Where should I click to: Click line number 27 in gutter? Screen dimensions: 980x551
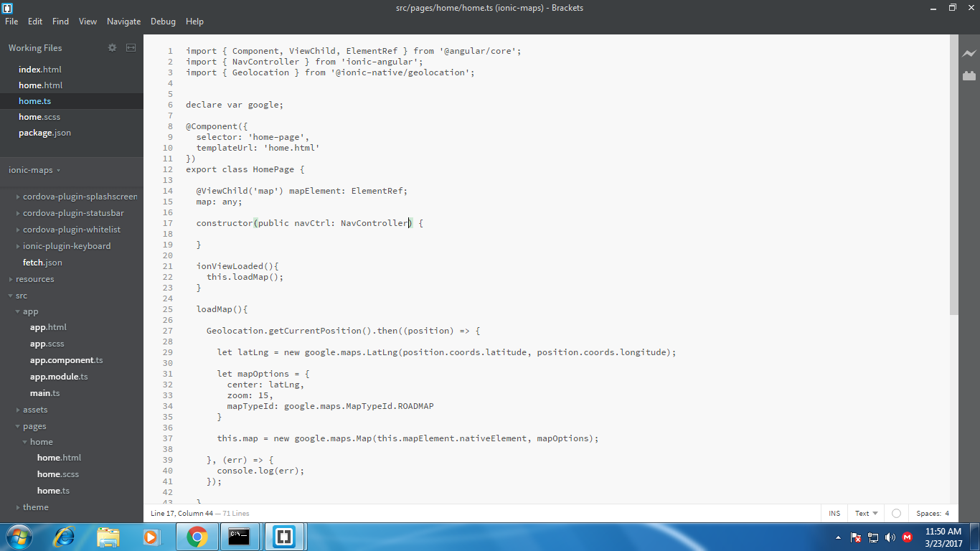pyautogui.click(x=168, y=331)
